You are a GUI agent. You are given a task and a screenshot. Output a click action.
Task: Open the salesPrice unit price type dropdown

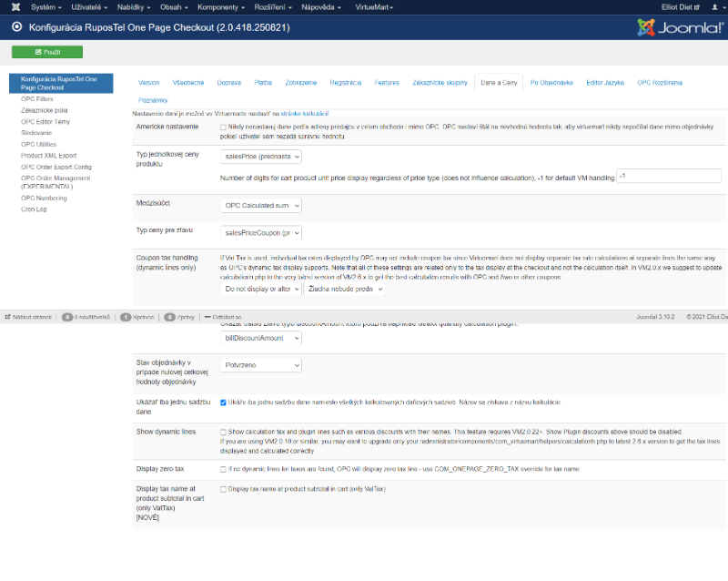click(261, 157)
